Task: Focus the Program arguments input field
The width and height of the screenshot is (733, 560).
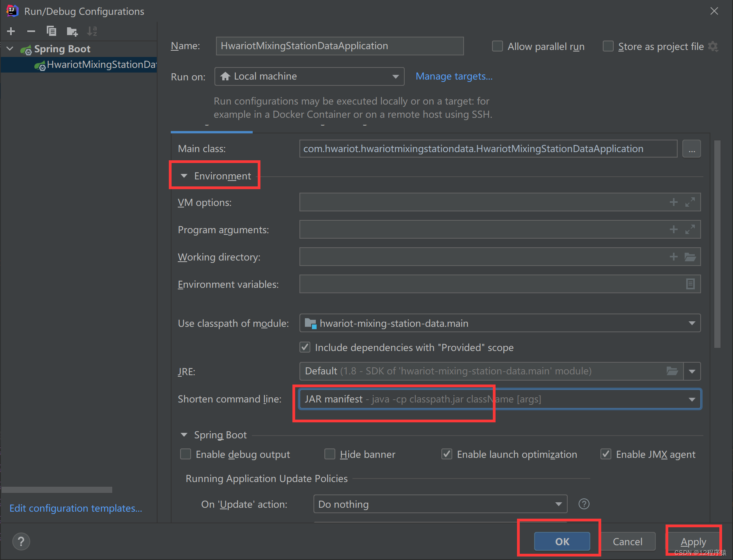Action: tap(500, 229)
